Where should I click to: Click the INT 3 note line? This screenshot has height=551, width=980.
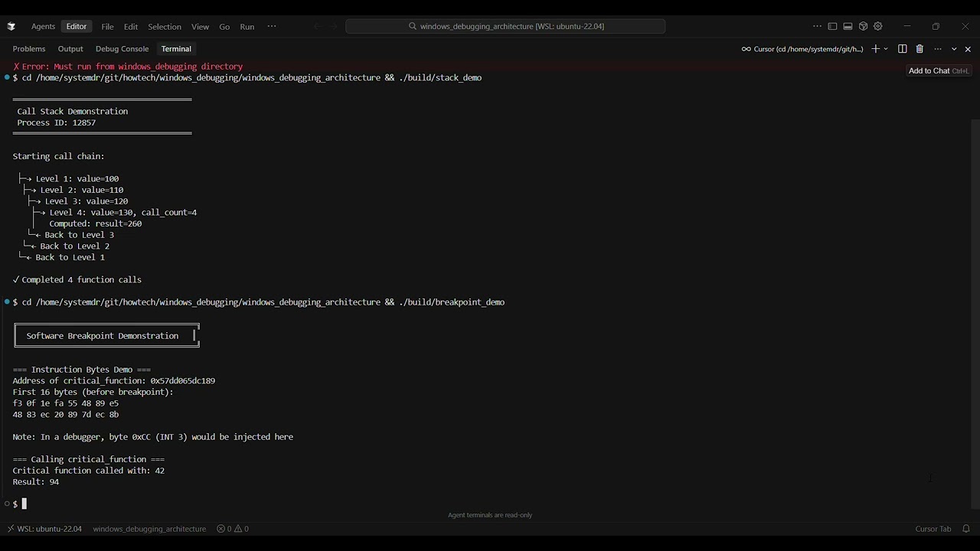(153, 437)
